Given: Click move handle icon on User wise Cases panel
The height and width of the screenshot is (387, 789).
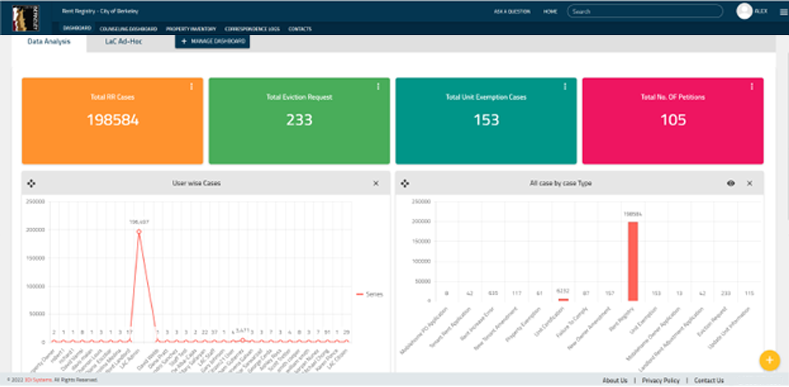Looking at the screenshot, I should [31, 184].
